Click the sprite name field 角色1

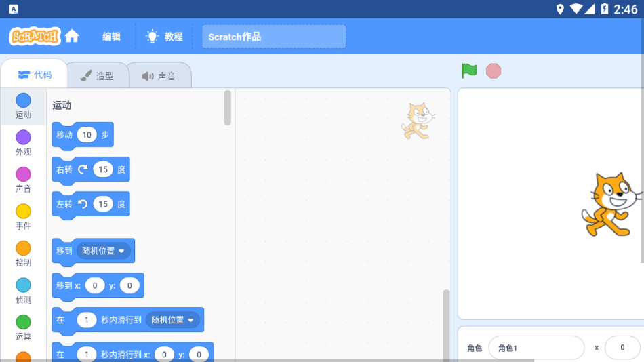[x=536, y=348]
